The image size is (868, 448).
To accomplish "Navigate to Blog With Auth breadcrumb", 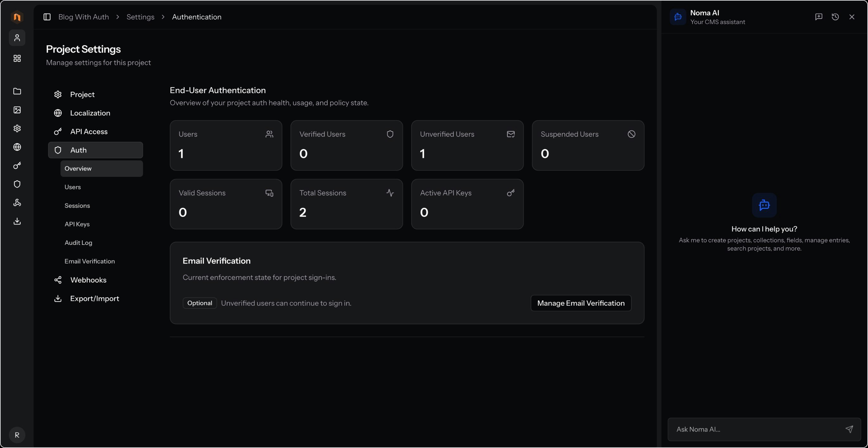I will [x=84, y=17].
